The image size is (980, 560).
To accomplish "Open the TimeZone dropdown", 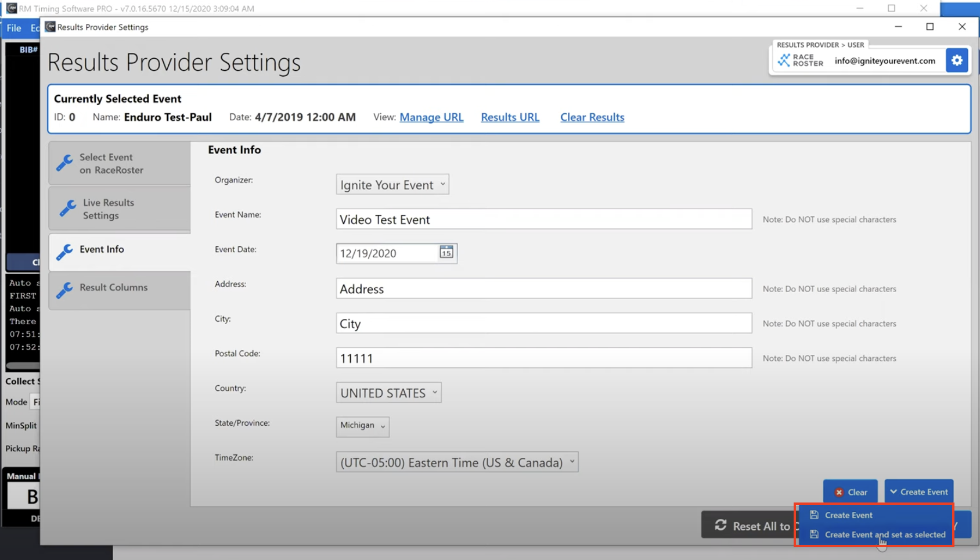I will click(x=457, y=462).
